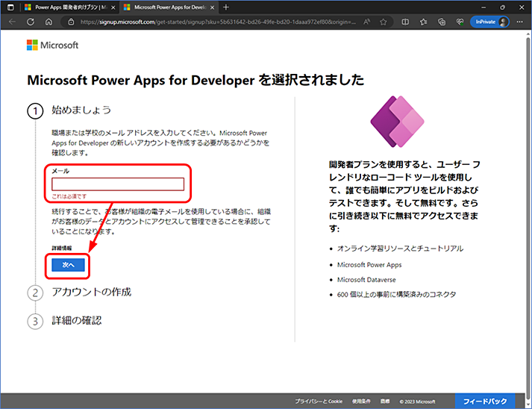Click the © 2023 Microsoft footer text
This screenshot has height=409, width=532.
click(417, 402)
